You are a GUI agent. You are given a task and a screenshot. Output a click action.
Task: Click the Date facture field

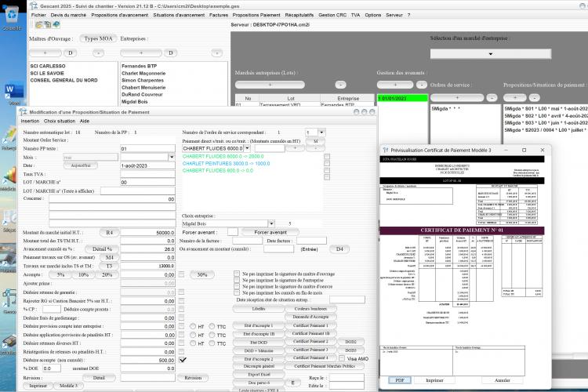click(311, 241)
